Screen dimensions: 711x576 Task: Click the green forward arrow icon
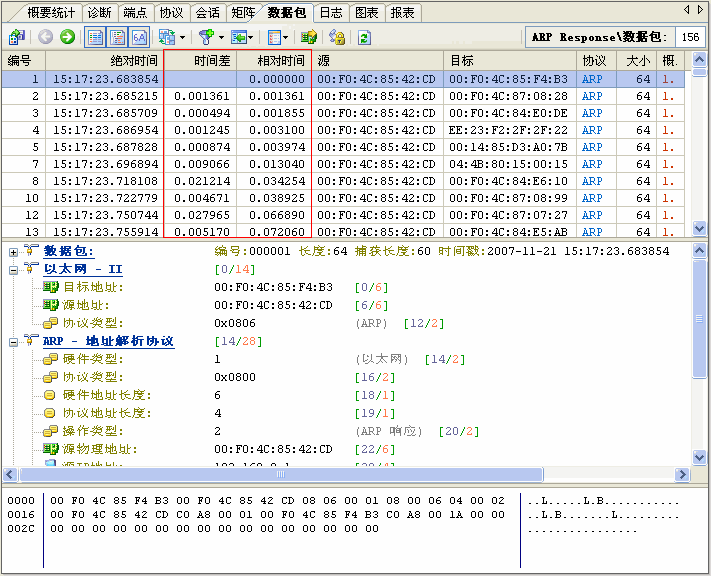pyautogui.click(x=67, y=37)
